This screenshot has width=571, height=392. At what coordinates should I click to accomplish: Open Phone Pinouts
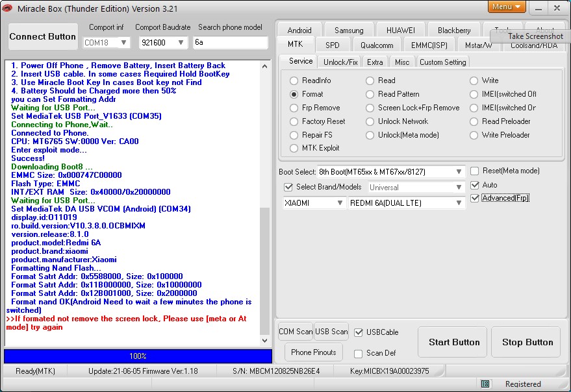(x=314, y=352)
